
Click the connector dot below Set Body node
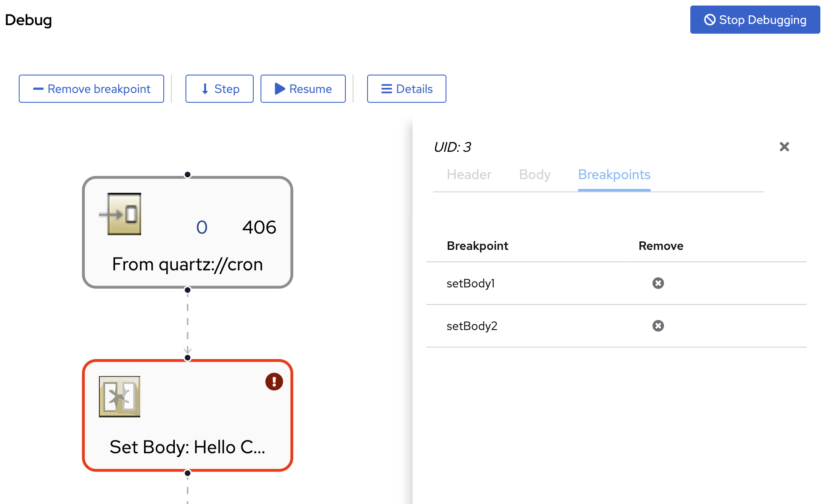coord(188,472)
